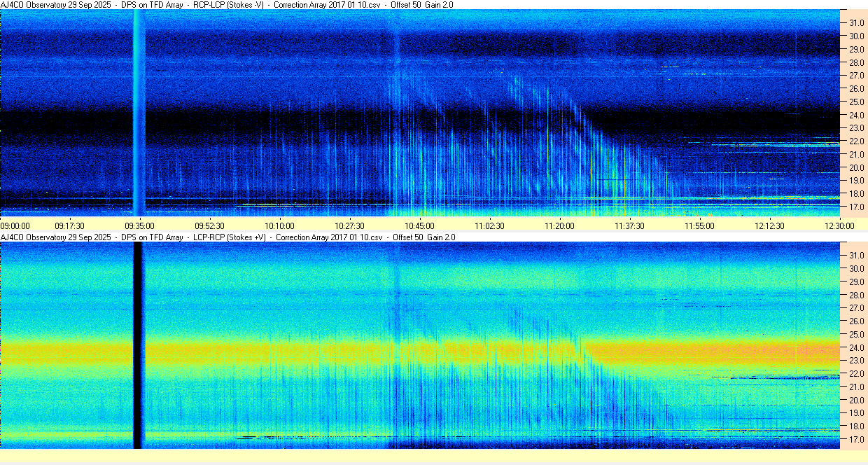Click the 22.0 frequency label in upper panel
Screen dimensions: 868x465
pos(857,141)
